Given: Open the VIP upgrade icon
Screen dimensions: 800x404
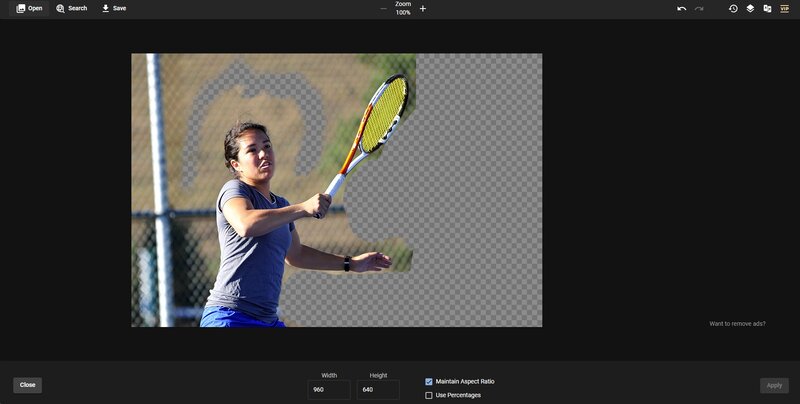Looking at the screenshot, I should click(784, 9).
